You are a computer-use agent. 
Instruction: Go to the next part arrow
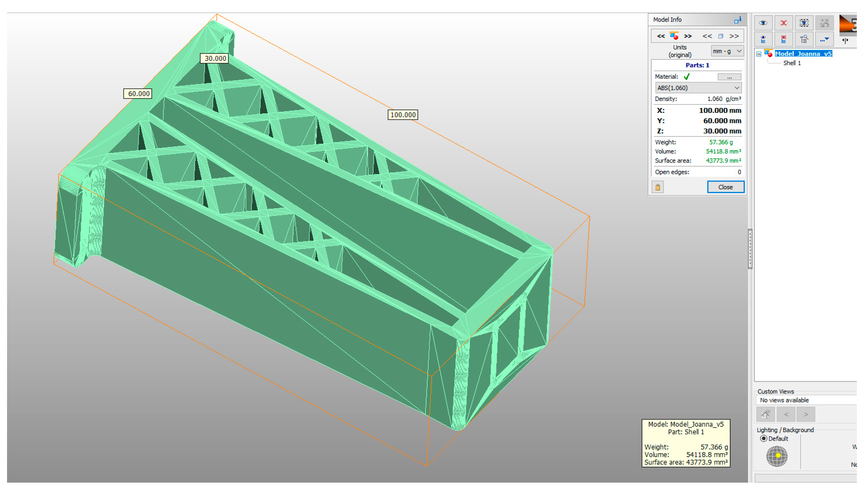click(x=734, y=36)
